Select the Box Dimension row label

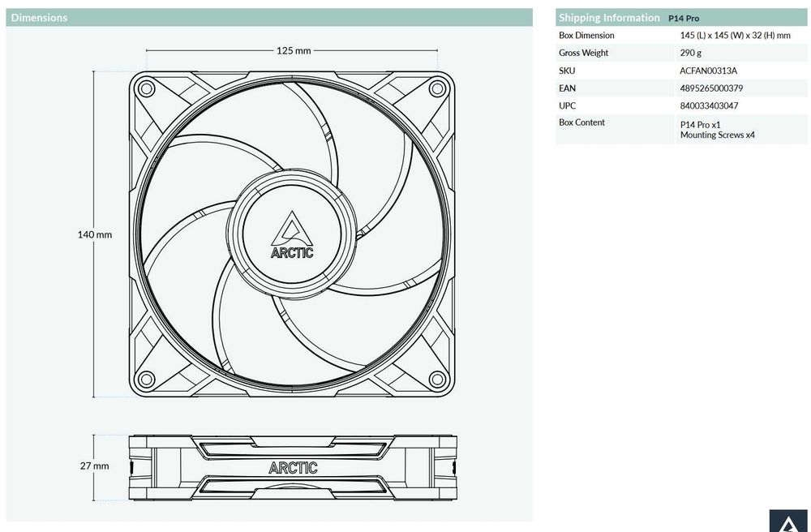(586, 35)
